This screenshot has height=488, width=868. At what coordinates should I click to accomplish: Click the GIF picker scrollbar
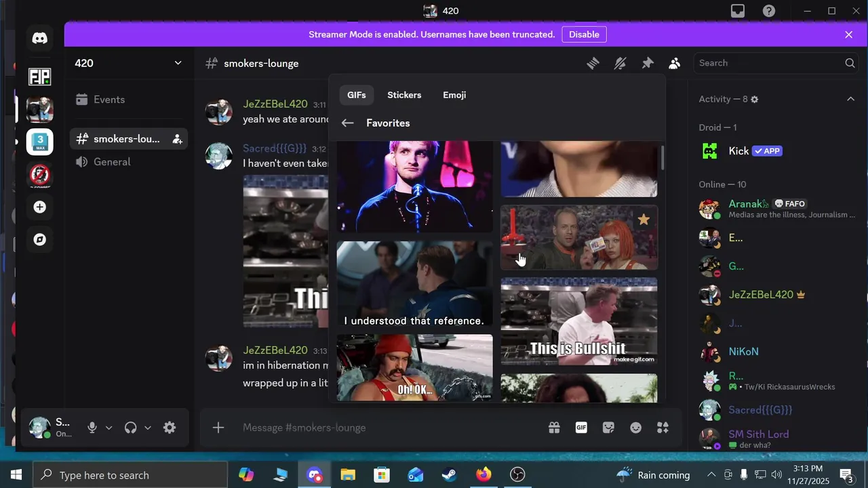point(662,157)
